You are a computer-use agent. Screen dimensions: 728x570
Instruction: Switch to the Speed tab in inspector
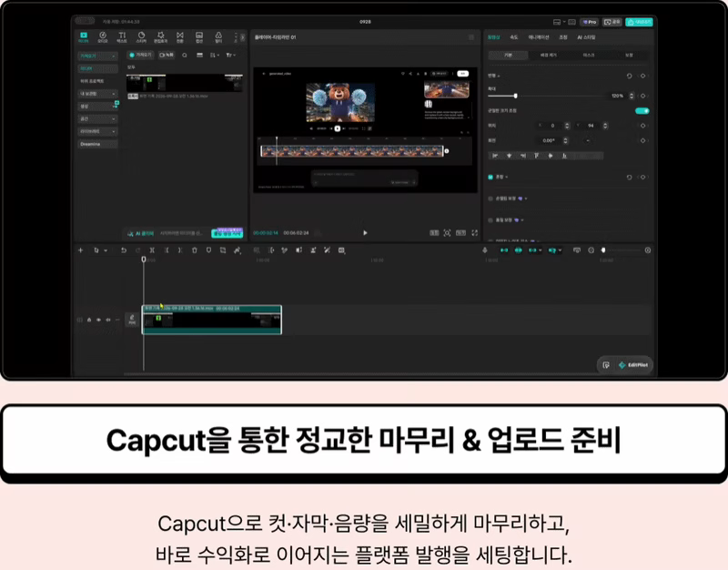point(514,37)
